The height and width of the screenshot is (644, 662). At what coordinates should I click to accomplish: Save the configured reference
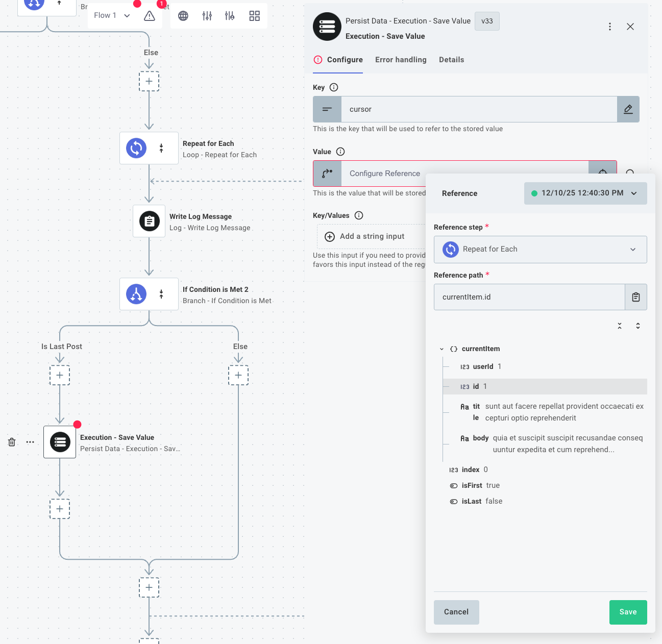[x=628, y=612]
